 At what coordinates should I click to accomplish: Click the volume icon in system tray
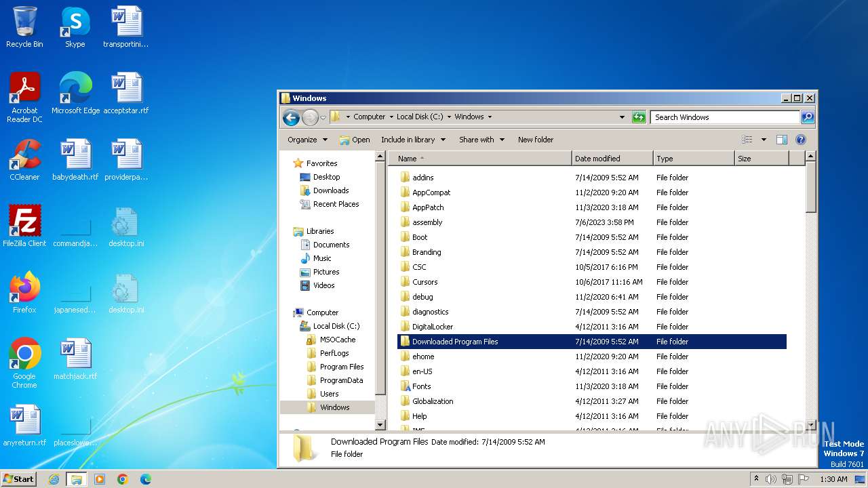pos(770,479)
